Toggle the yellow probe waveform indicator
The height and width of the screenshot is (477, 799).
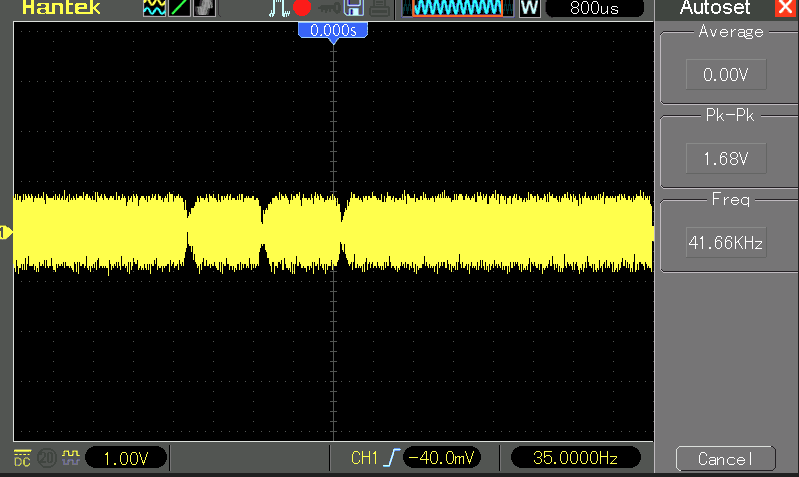[x=70, y=458]
